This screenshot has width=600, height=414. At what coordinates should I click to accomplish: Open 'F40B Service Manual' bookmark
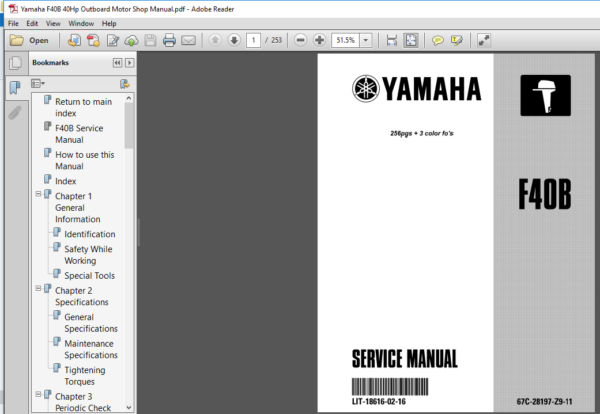[x=79, y=134]
